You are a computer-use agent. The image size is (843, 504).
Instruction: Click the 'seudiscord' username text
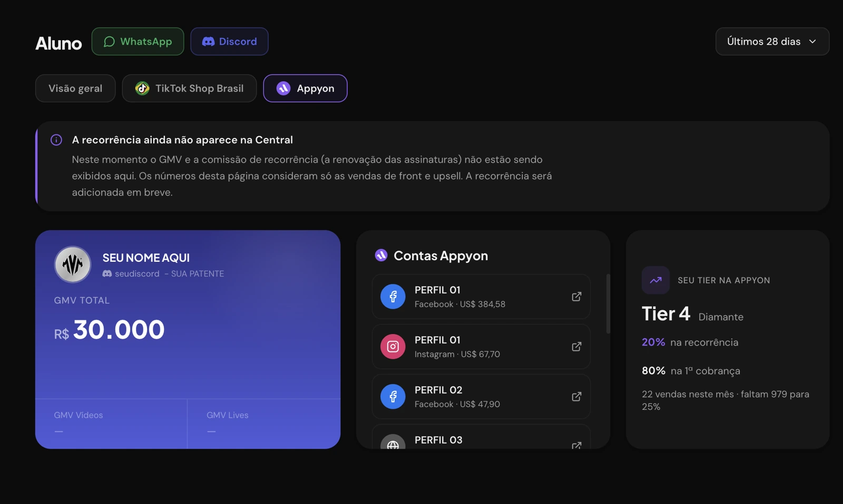pos(137,274)
